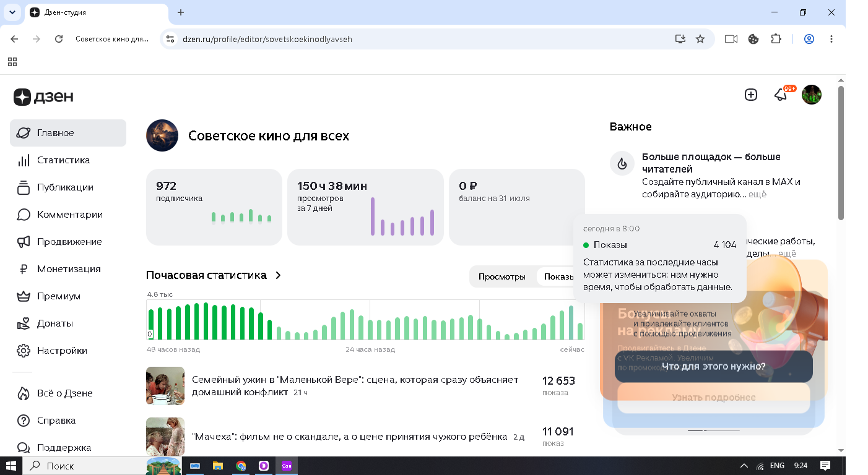Open the Справка question mark icon

tap(24, 421)
